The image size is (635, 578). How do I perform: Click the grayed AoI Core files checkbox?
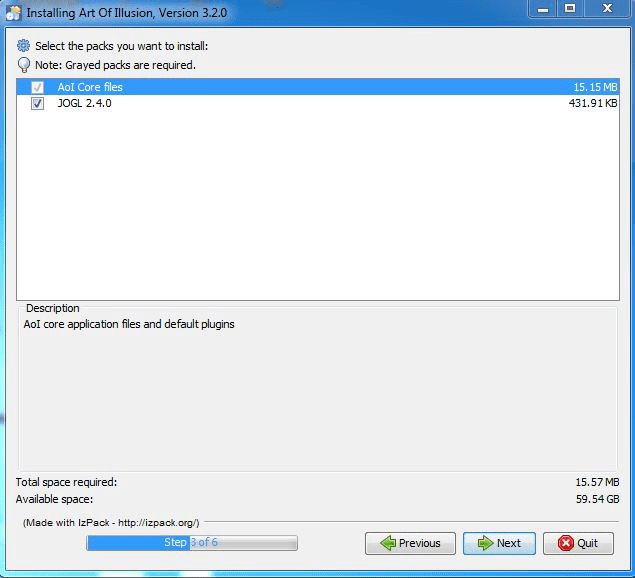[x=37, y=87]
